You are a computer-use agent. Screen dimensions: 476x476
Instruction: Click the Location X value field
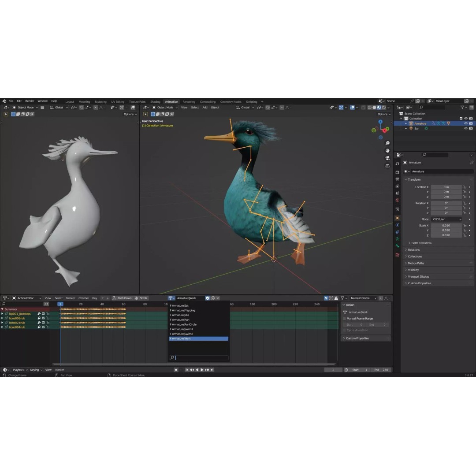[446, 187]
